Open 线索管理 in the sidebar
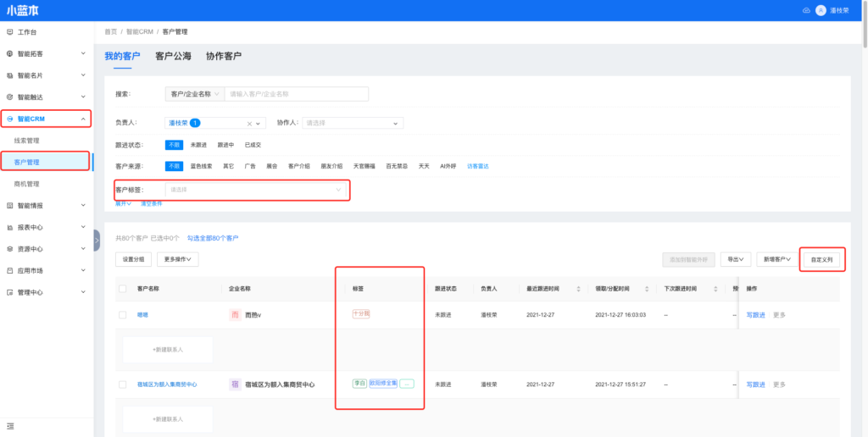 [x=27, y=141]
